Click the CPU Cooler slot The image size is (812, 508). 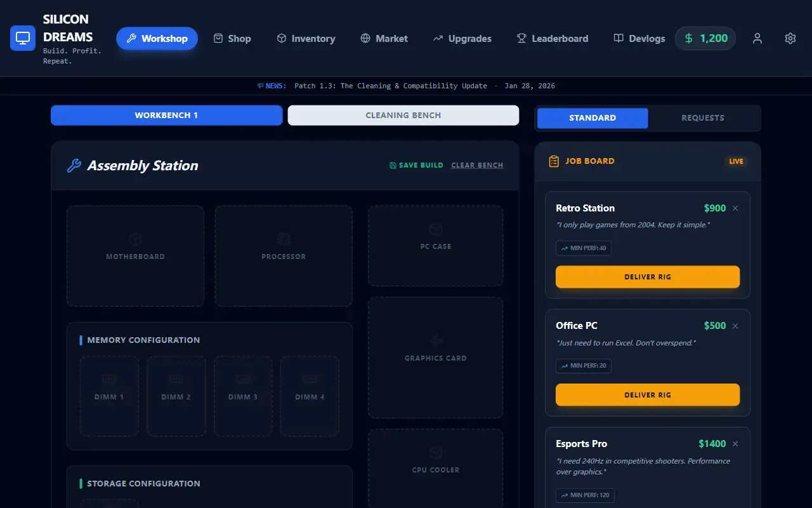pos(436,469)
